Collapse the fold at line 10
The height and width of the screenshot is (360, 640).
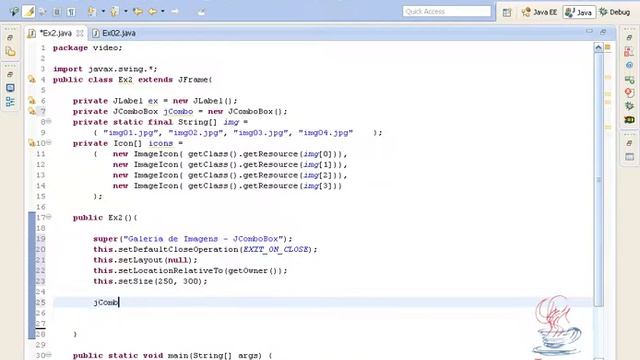[x=49, y=142]
